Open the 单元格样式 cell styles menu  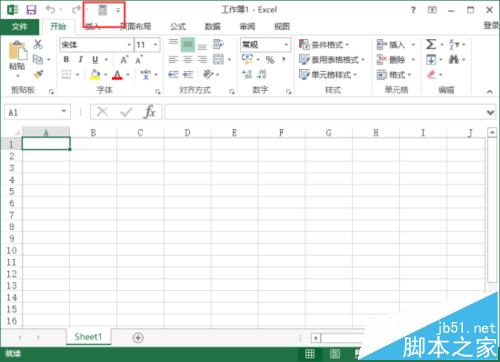pos(328,74)
